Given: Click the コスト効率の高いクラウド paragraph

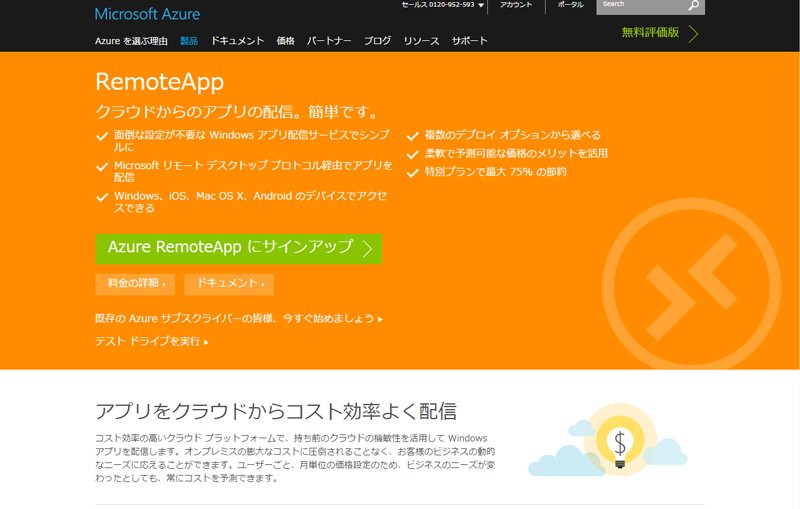Looking at the screenshot, I should click(295, 458).
